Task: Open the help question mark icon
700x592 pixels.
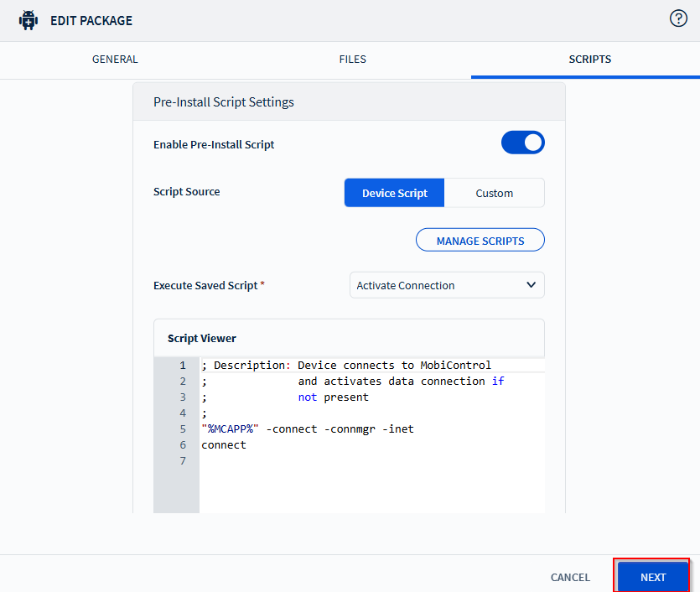Action: click(678, 18)
